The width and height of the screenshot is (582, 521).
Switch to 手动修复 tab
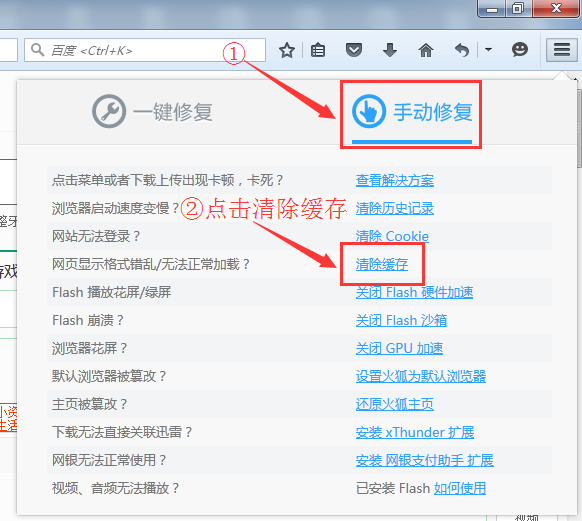point(412,112)
